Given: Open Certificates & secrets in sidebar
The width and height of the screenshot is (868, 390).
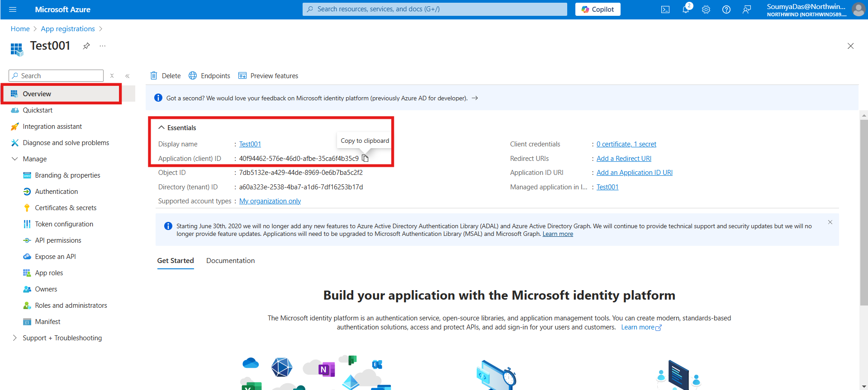Looking at the screenshot, I should 66,208.
